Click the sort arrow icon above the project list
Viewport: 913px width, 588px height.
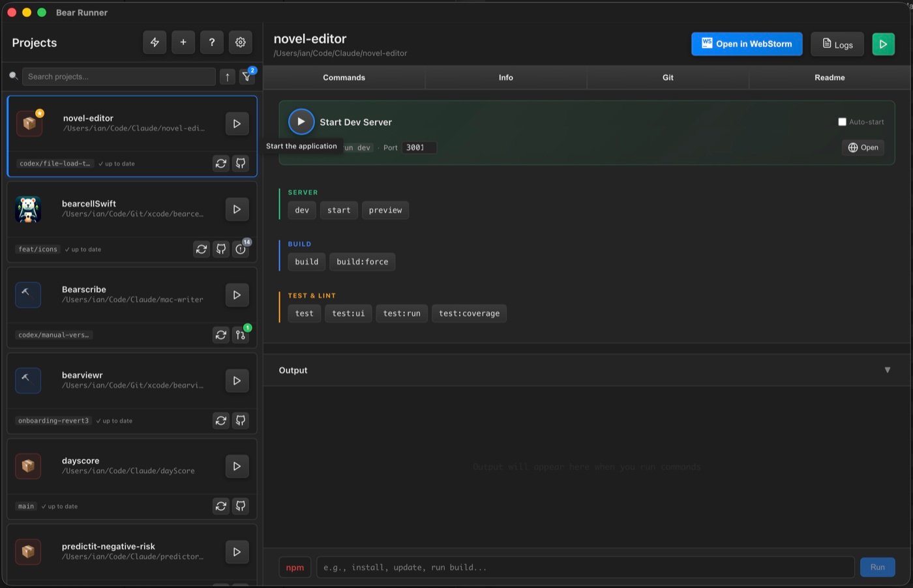click(227, 76)
